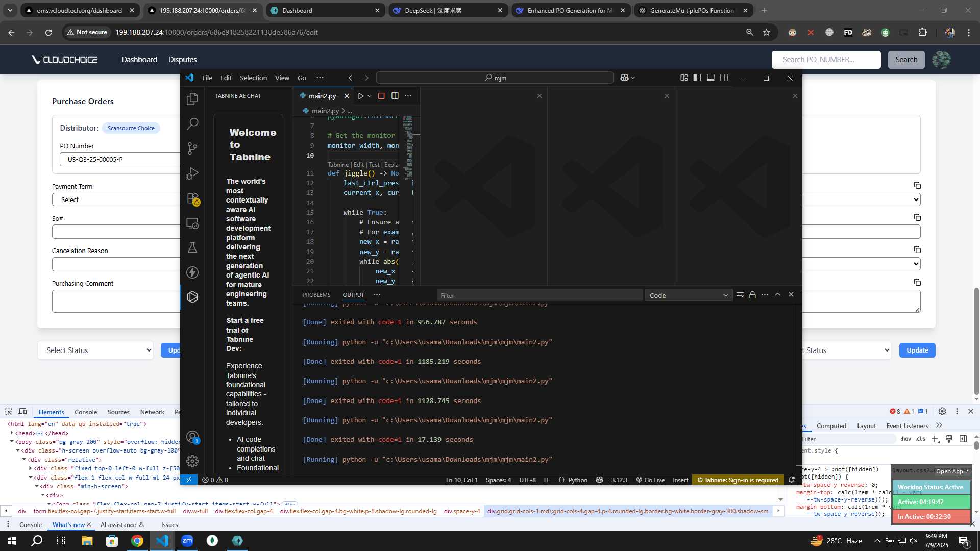The height and width of the screenshot is (551, 980).
Task: Split the editor to the right
Action: tap(395, 96)
